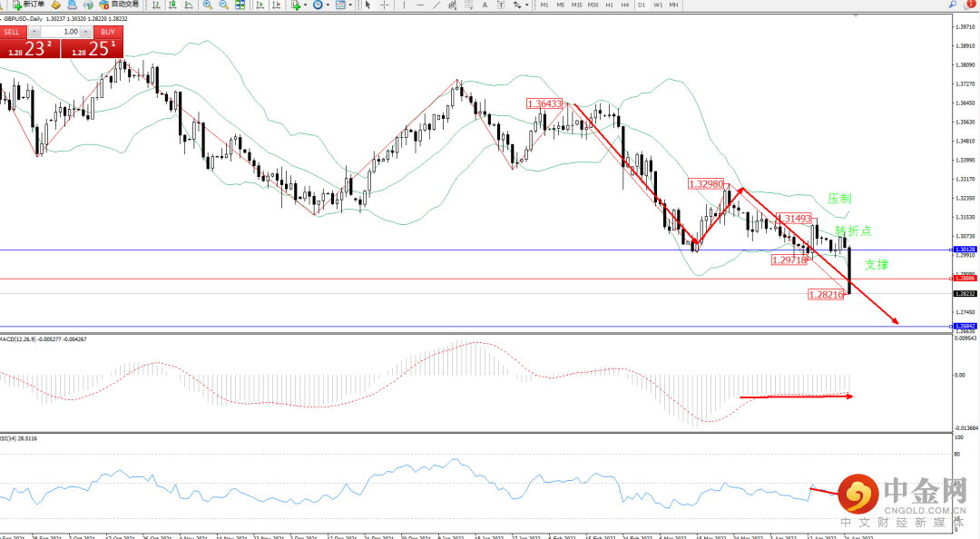Viewport: 980px width, 539px height.
Task: Increase lot volume with up arrow
Action: tap(85, 32)
